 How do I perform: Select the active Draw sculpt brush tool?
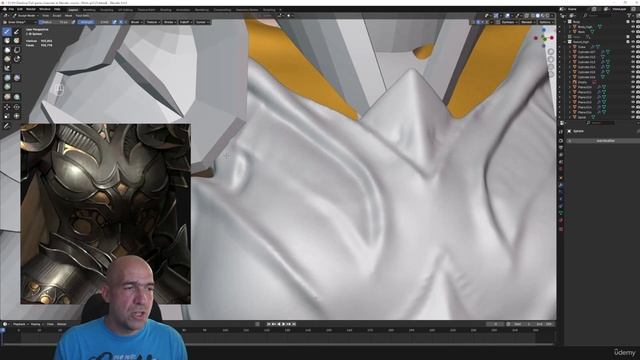coord(7,31)
